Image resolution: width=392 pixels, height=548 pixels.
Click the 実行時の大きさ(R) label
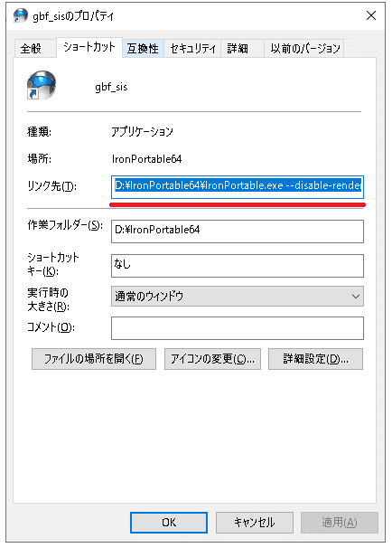pos(49,299)
